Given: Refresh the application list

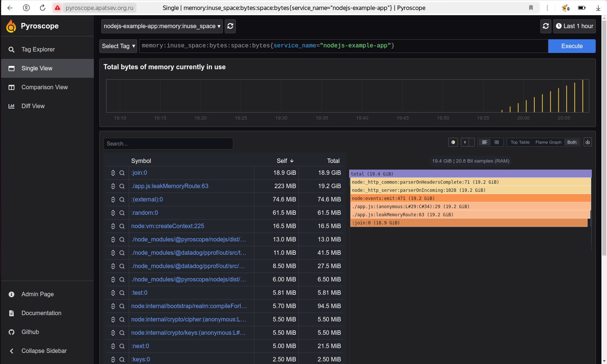Looking at the screenshot, I should pyautogui.click(x=230, y=26).
